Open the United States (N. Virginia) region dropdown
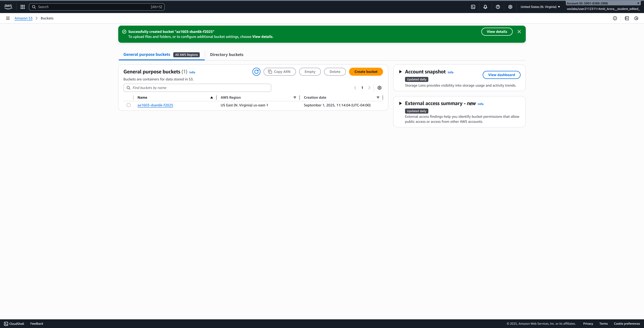Viewport: 644px width, 328px height. [540, 7]
